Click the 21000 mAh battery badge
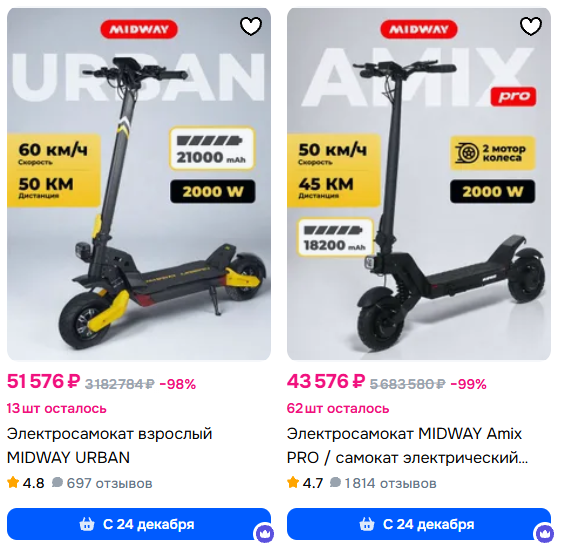563x549 pixels. click(212, 148)
